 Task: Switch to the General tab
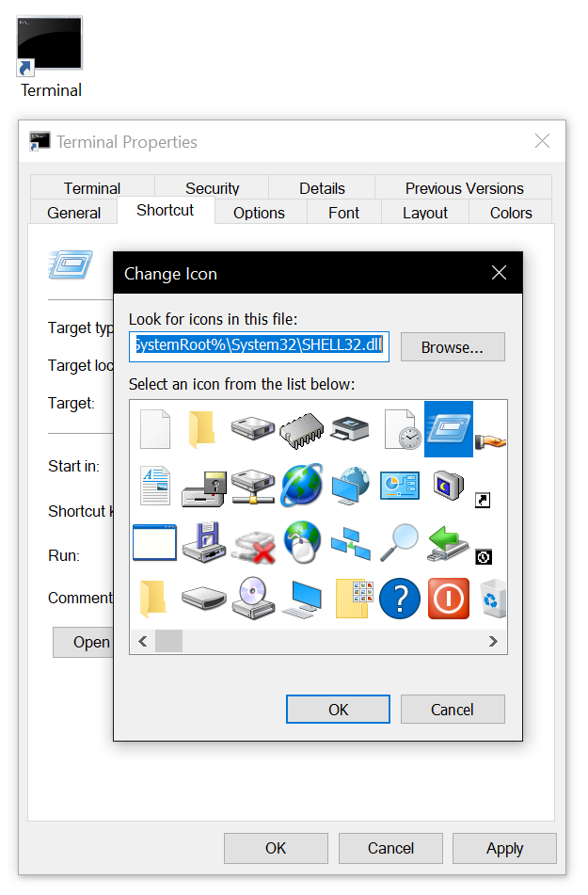pyautogui.click(x=73, y=213)
